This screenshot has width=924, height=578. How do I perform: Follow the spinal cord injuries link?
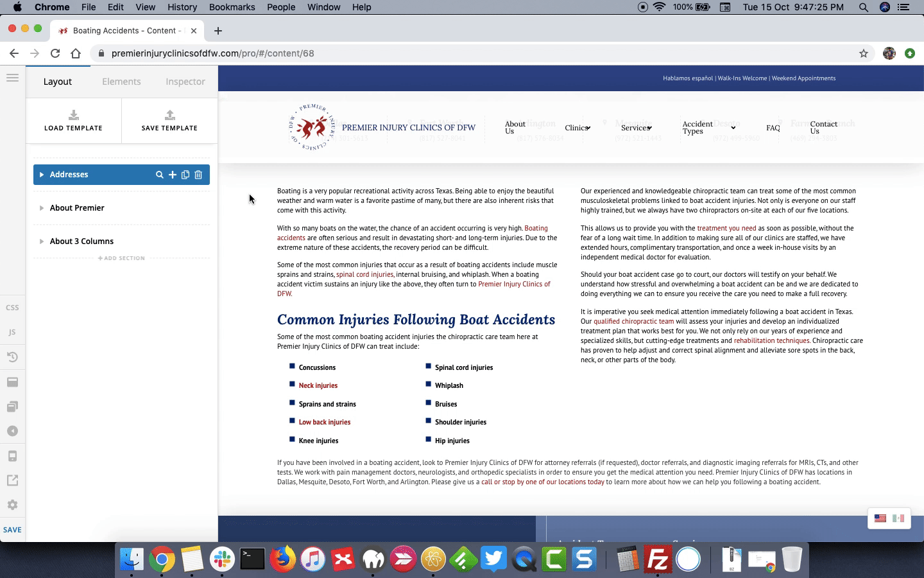coord(364,274)
